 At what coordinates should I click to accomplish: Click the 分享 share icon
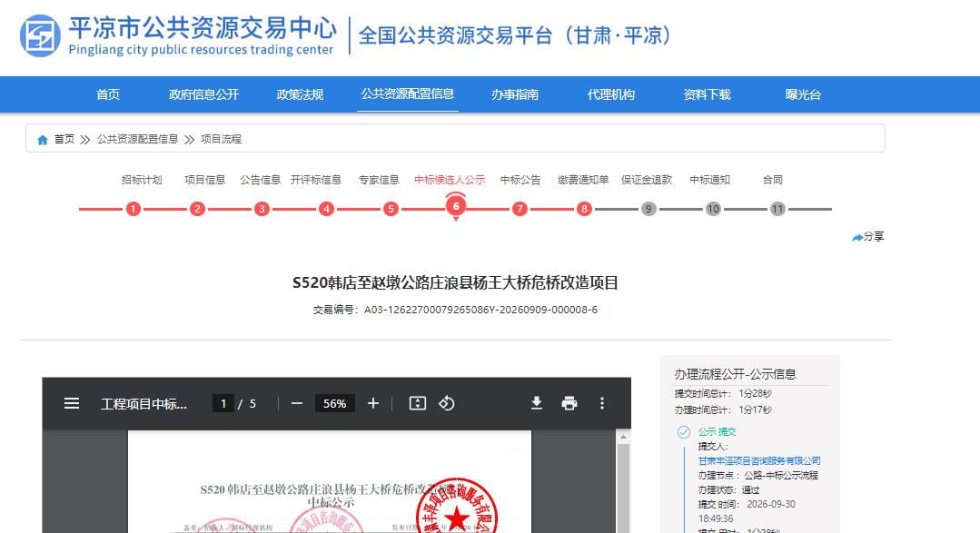click(x=857, y=238)
